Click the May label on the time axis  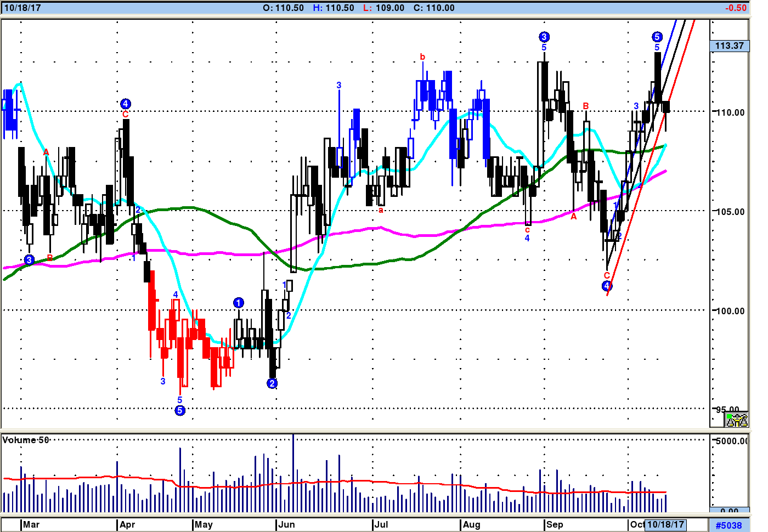pyautogui.click(x=204, y=524)
